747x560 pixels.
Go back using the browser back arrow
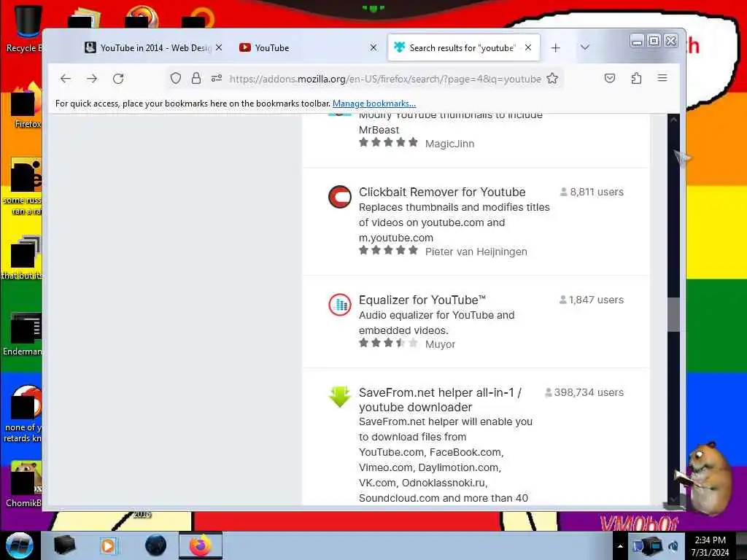point(65,79)
